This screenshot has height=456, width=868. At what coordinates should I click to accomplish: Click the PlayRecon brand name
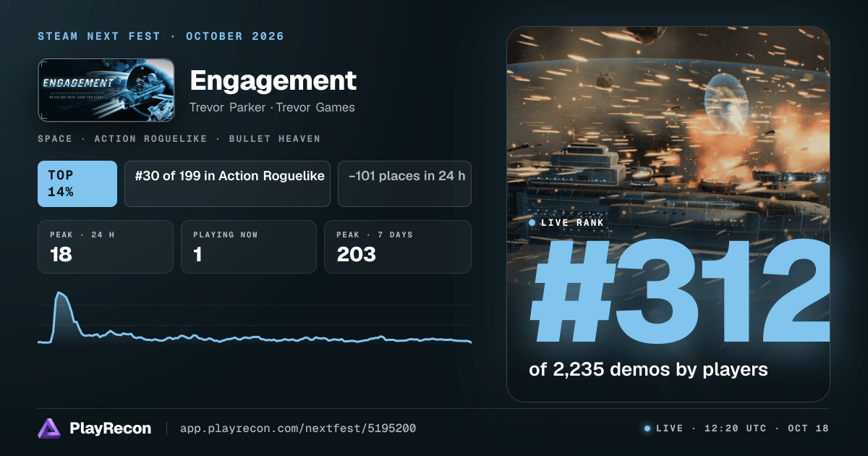tap(110, 428)
